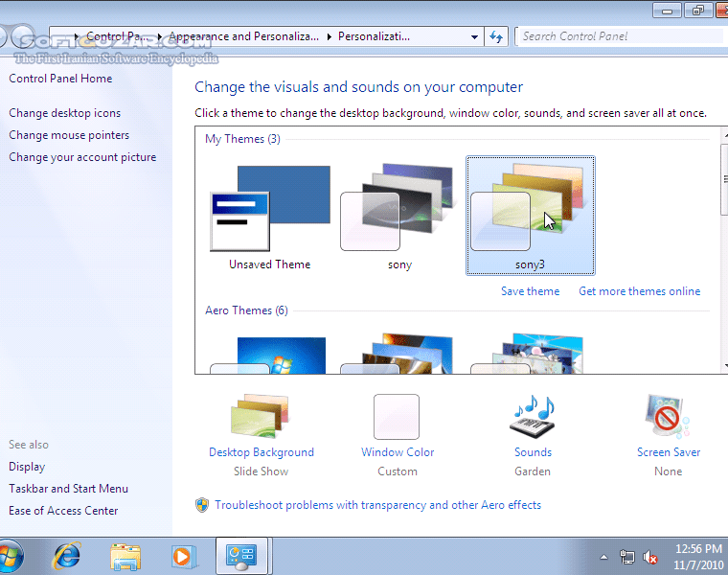Click the 'Custom' text under Window Color

tap(398, 471)
